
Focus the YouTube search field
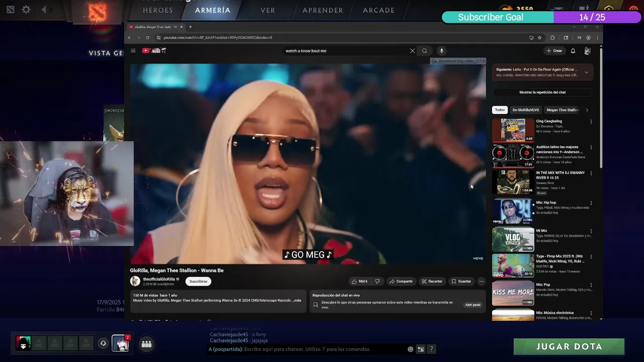pos(346,51)
